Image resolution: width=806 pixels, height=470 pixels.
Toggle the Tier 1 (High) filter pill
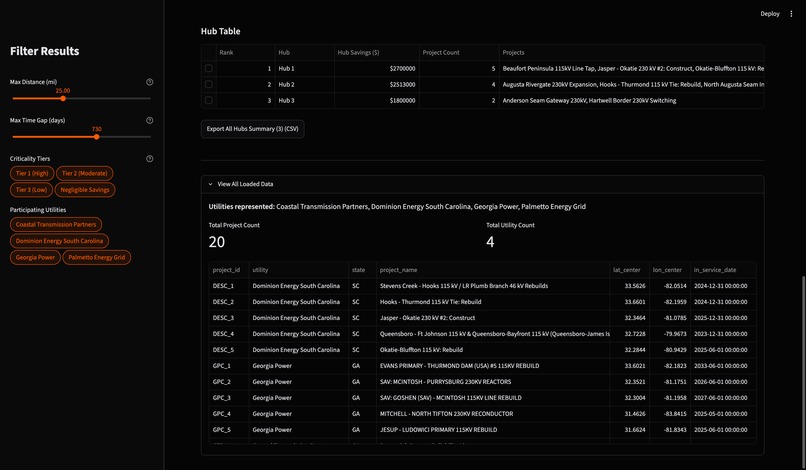click(x=32, y=173)
